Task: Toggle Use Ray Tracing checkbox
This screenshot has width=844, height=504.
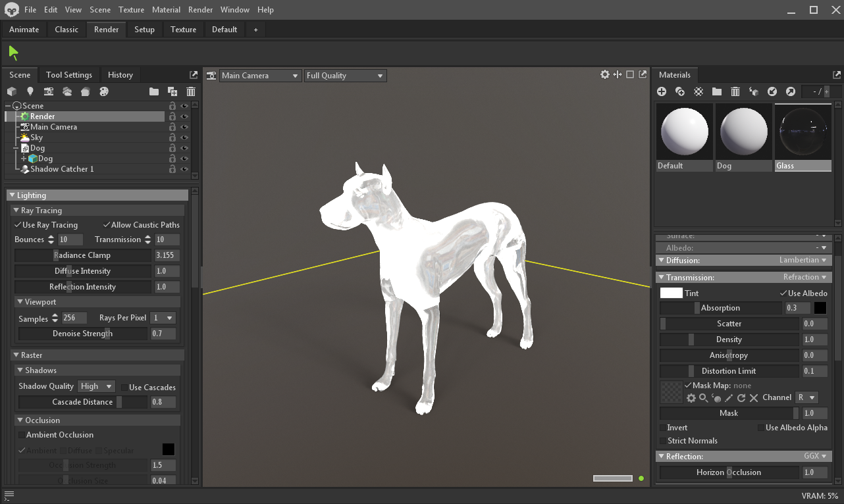Action: tap(18, 225)
